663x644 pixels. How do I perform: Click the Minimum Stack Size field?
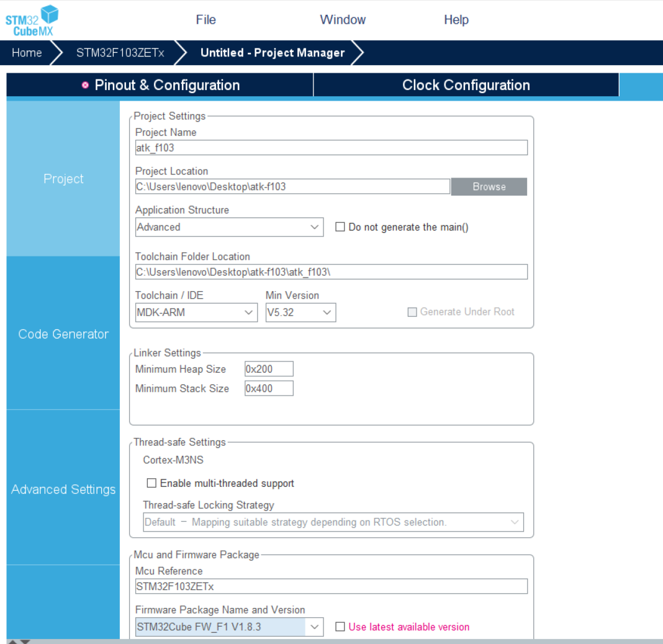[269, 388]
